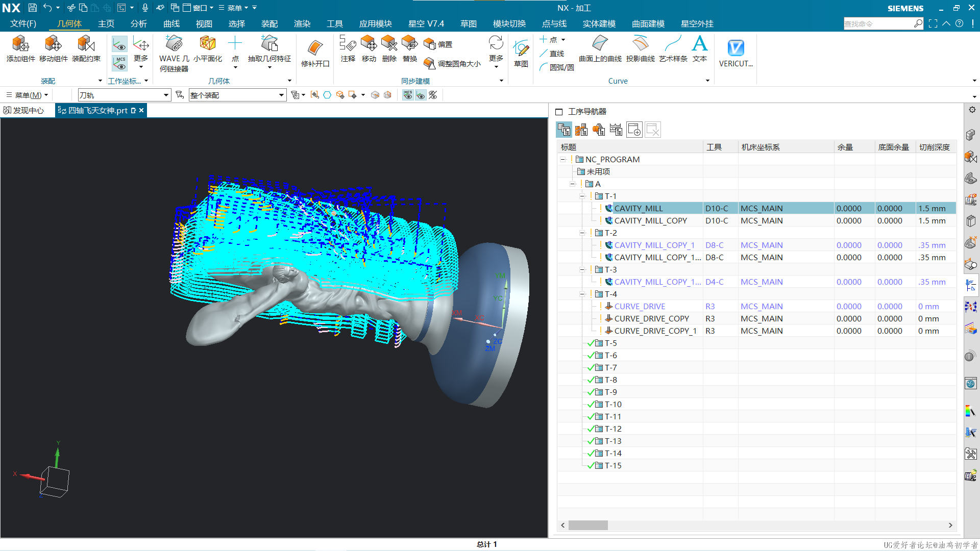Image resolution: width=980 pixels, height=551 pixels.
Task: Toggle WCS display eye in ribbon
Action: click(x=119, y=45)
